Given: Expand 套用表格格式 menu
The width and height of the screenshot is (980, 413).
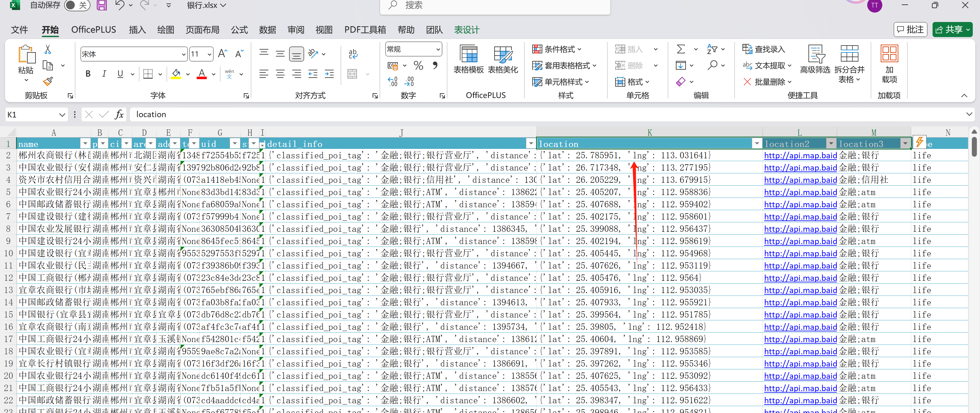Looking at the screenshot, I should pos(564,65).
